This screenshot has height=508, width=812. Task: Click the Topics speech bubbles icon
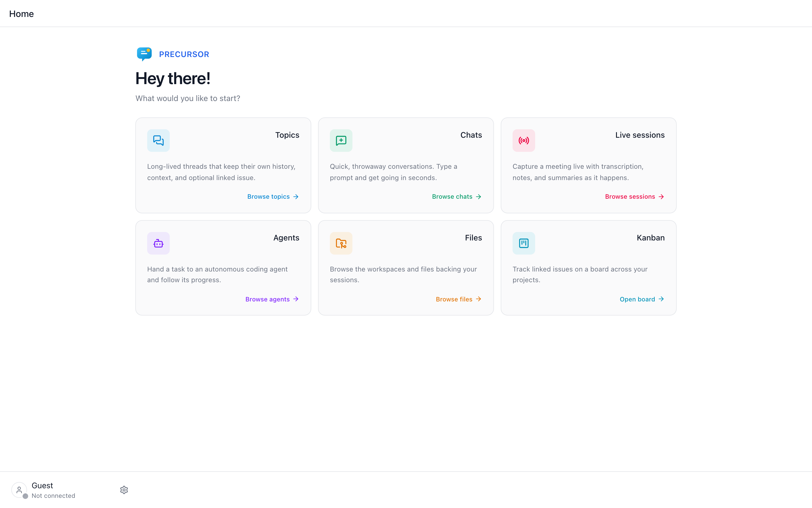(158, 141)
